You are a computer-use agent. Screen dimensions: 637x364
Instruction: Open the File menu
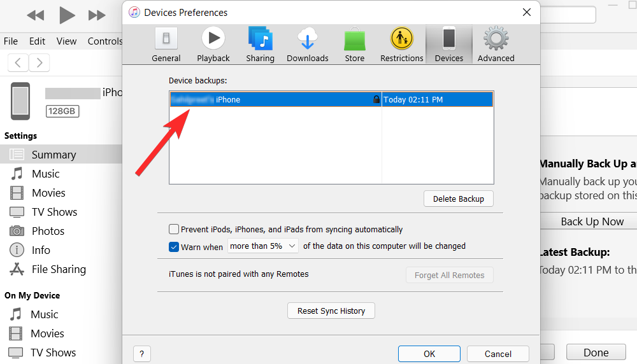click(x=11, y=41)
